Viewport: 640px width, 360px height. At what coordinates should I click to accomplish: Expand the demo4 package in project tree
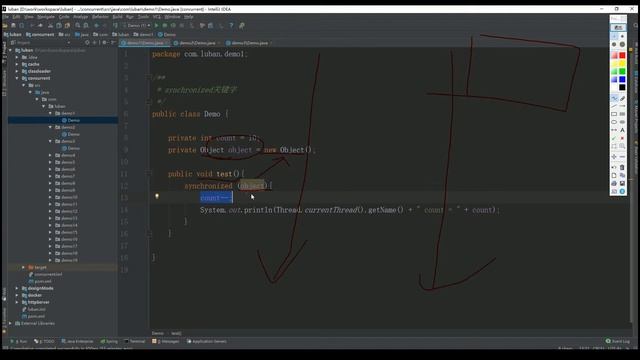(51, 155)
